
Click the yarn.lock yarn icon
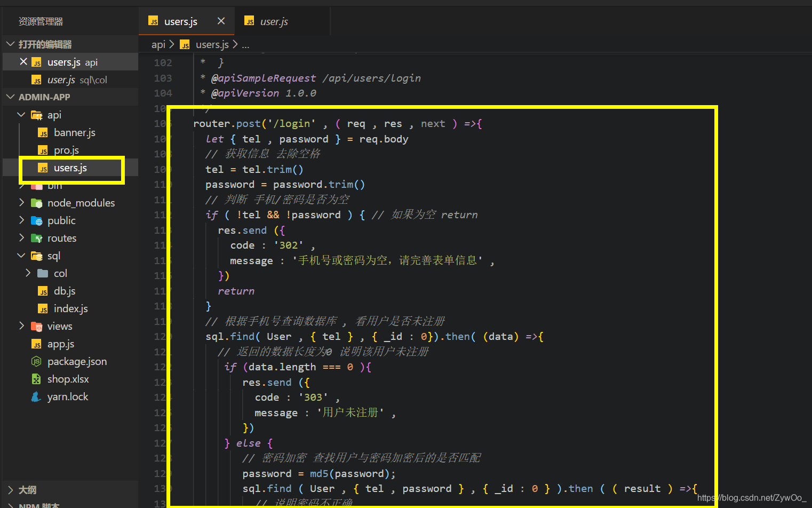pyautogui.click(x=36, y=397)
